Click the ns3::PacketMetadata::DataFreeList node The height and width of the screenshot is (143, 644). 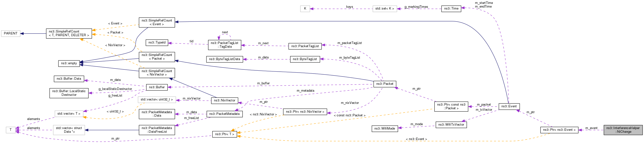pyautogui.click(x=157, y=130)
